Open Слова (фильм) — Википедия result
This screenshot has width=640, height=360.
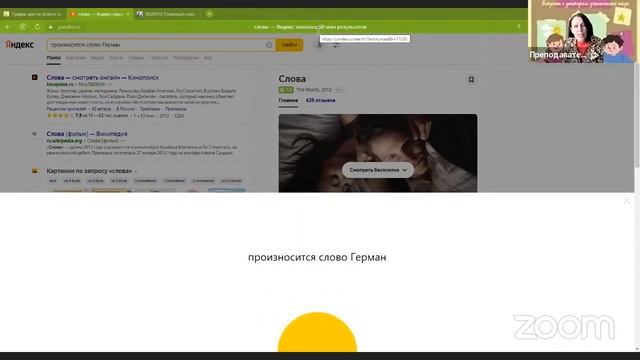pyautogui.click(x=87, y=133)
